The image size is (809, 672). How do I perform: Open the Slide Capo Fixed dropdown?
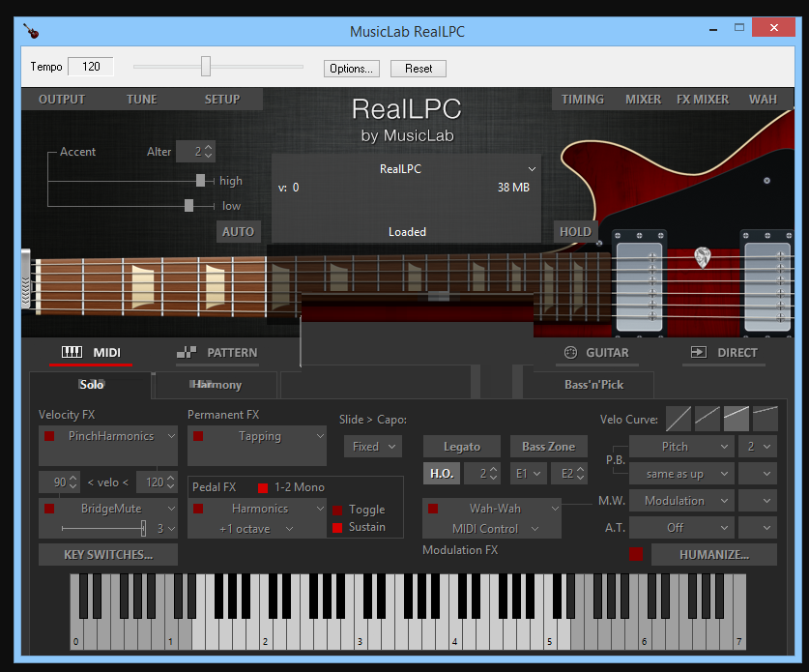coord(373,447)
